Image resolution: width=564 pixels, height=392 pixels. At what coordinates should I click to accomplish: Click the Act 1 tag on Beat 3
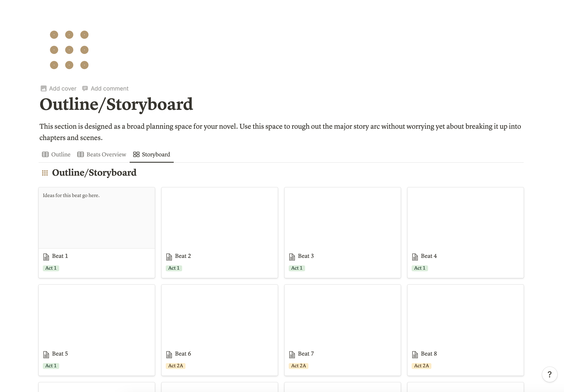point(297,268)
